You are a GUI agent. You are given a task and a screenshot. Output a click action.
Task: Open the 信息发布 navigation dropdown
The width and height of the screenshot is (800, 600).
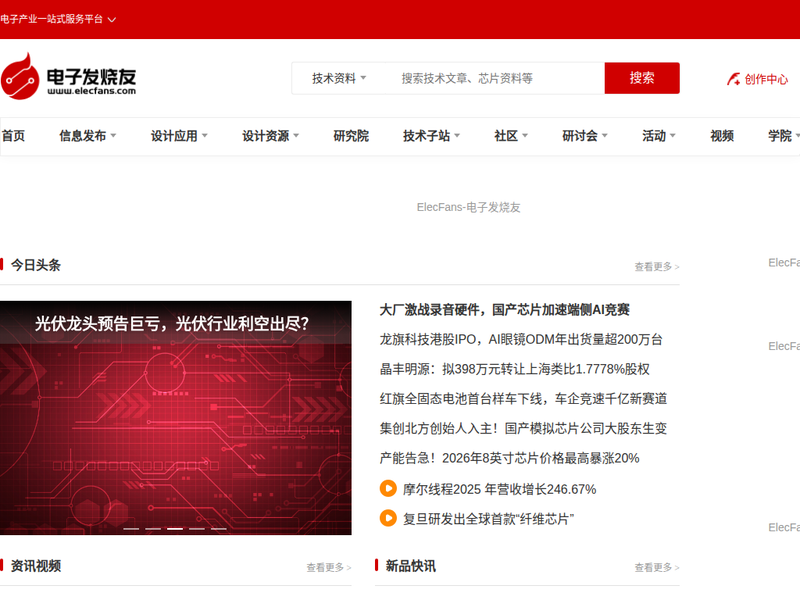point(87,136)
